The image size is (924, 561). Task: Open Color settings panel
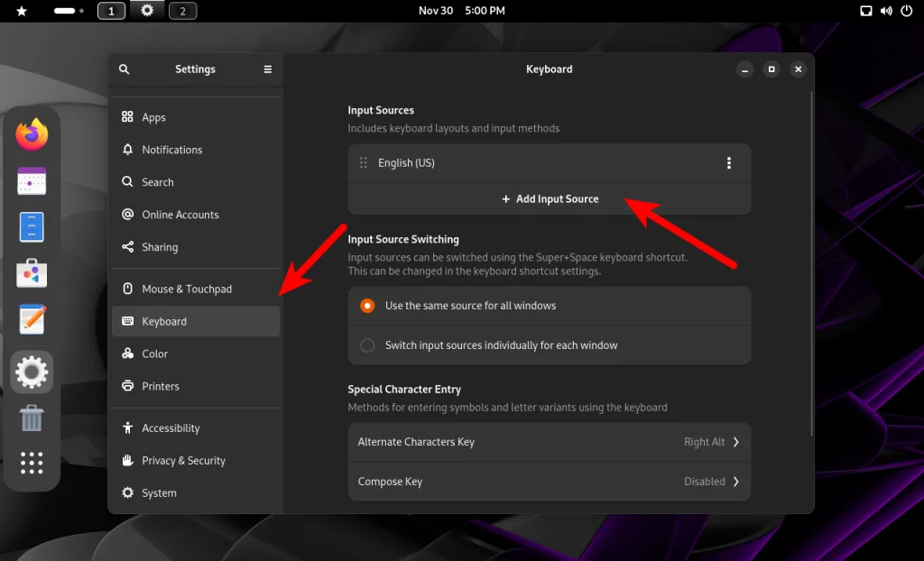[x=196, y=354]
